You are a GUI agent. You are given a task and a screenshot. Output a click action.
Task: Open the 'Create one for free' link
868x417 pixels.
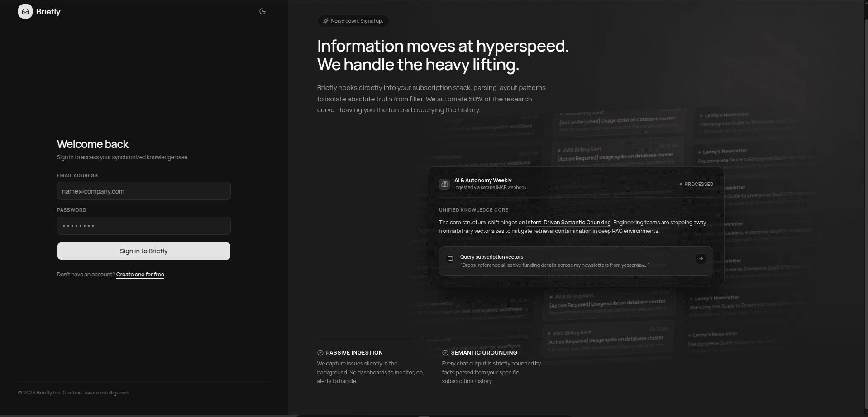coord(140,275)
